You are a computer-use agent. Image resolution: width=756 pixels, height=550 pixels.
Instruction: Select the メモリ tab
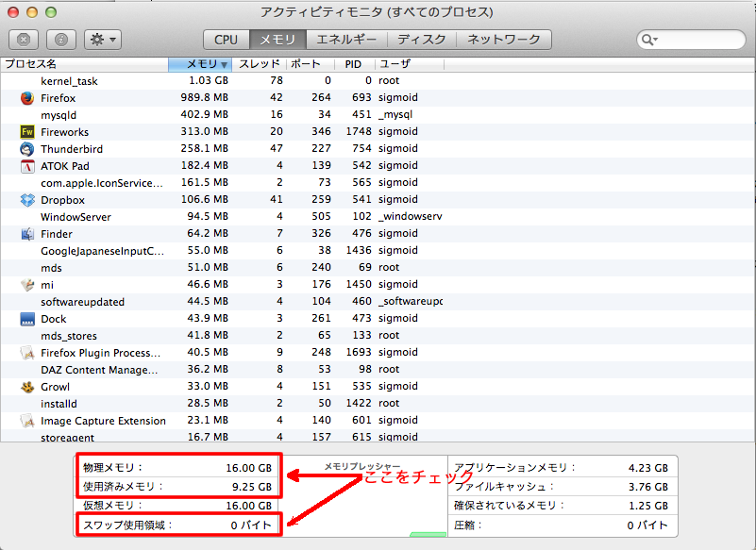point(277,40)
